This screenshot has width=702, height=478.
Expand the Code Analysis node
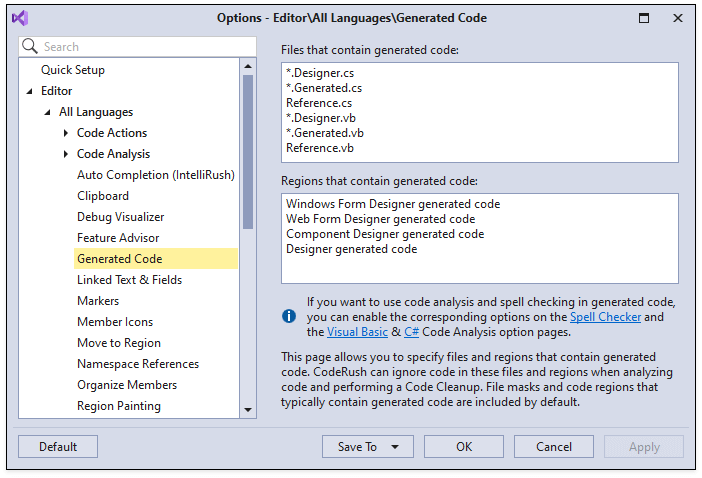[66, 154]
